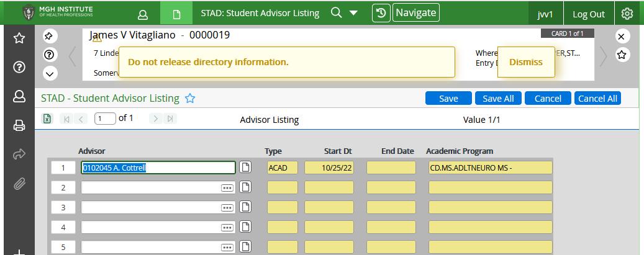Click the sidebar paperclip attachment icon

point(19,183)
